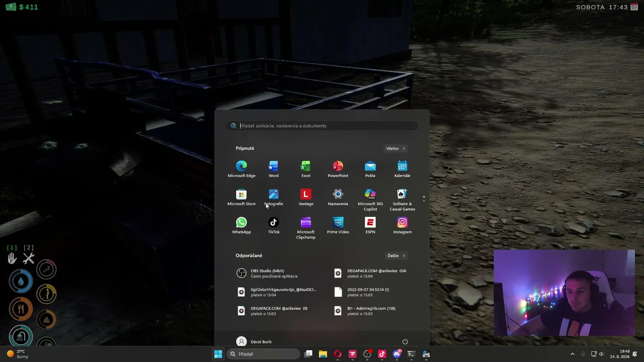The height and width of the screenshot is (362, 644).
Task: Click the TikTok icon on the taskbar
Action: click(382, 354)
